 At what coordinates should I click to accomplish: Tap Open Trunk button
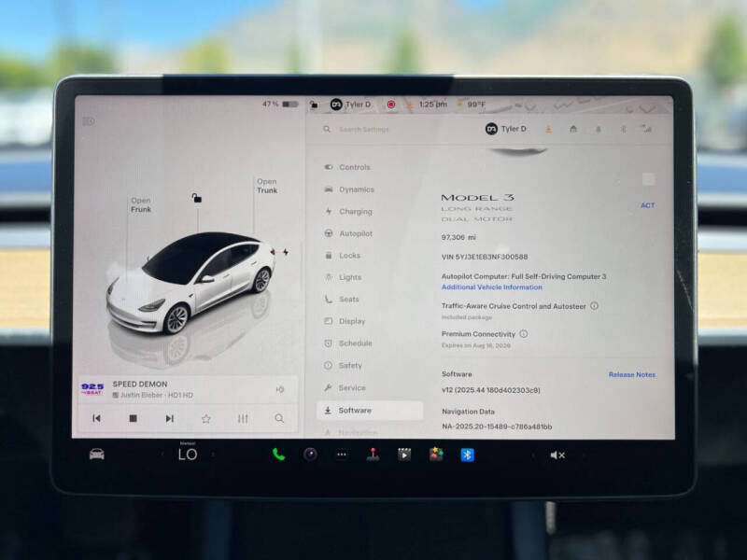pos(267,186)
